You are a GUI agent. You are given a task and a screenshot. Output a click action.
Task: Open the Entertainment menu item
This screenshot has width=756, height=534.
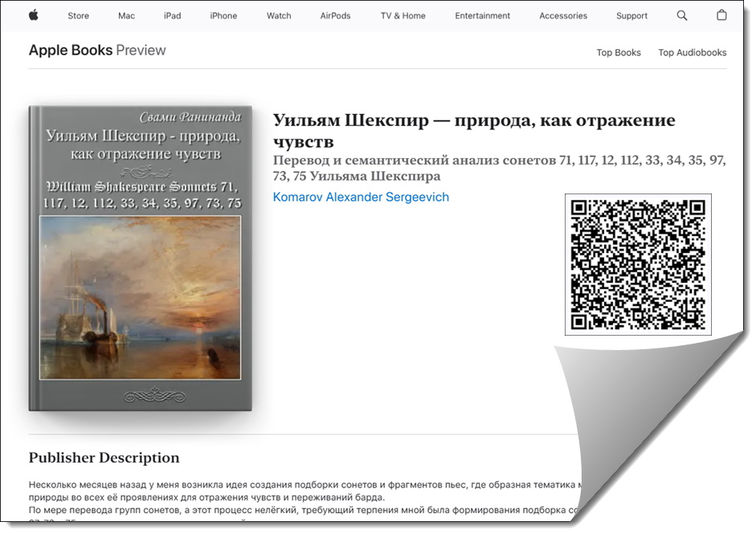pyautogui.click(x=482, y=16)
